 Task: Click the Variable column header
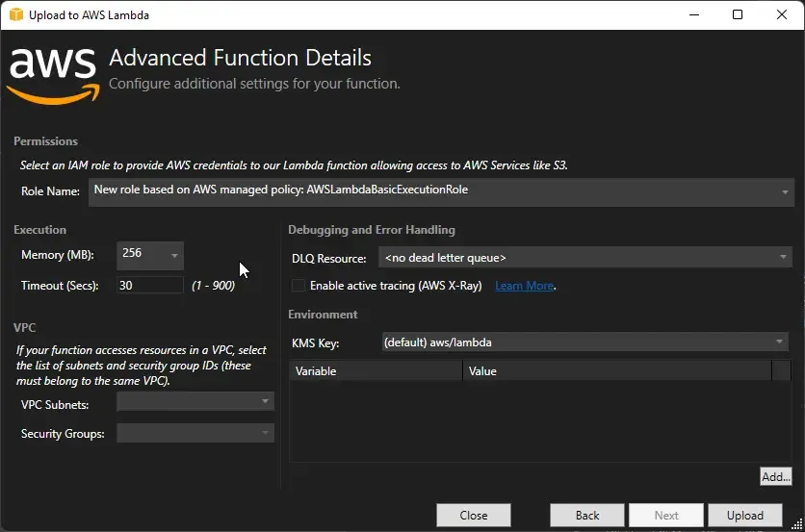376,371
